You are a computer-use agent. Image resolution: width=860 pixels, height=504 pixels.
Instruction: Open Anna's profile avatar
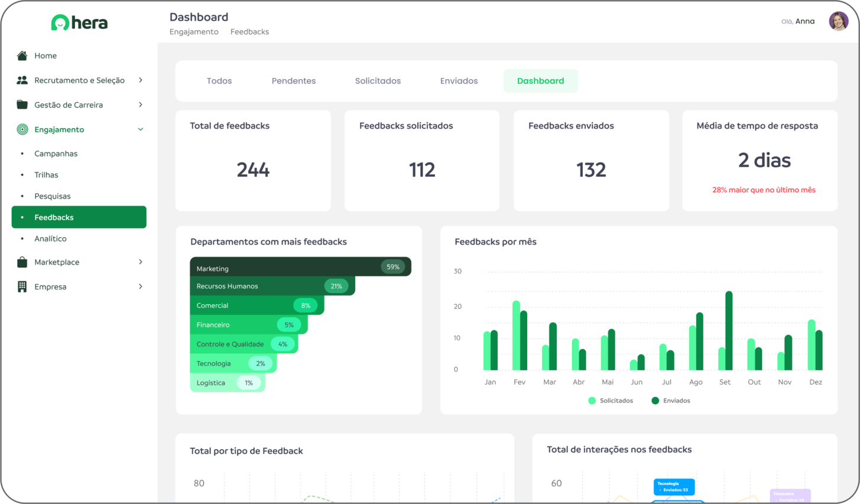[x=838, y=21]
